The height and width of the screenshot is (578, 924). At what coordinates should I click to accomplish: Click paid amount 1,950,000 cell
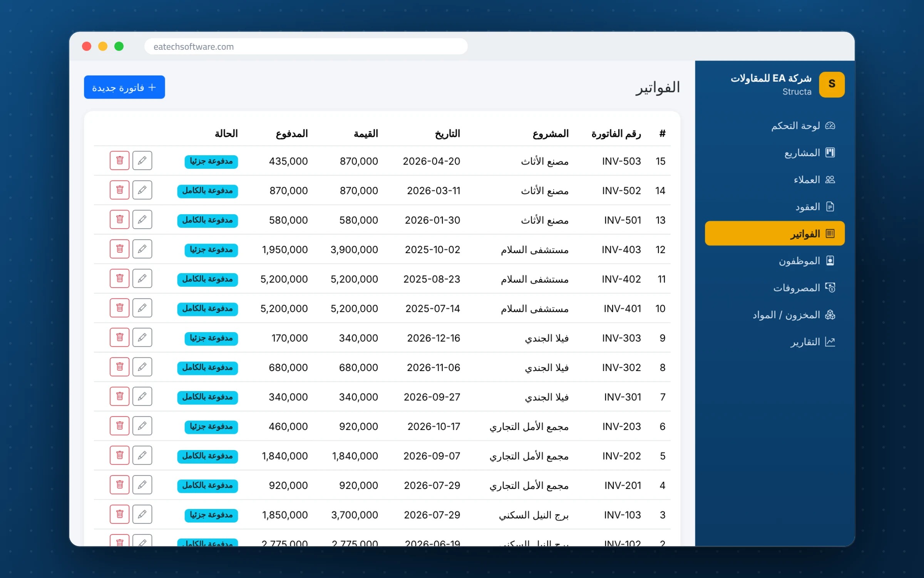click(x=285, y=250)
